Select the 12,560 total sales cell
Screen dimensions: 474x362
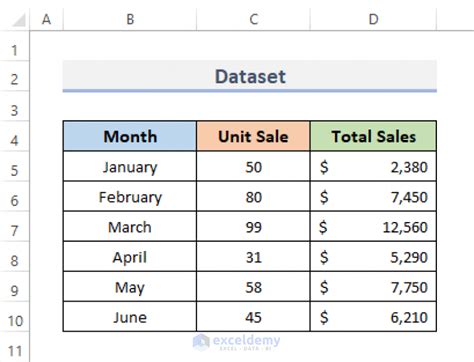pyautogui.click(x=373, y=227)
